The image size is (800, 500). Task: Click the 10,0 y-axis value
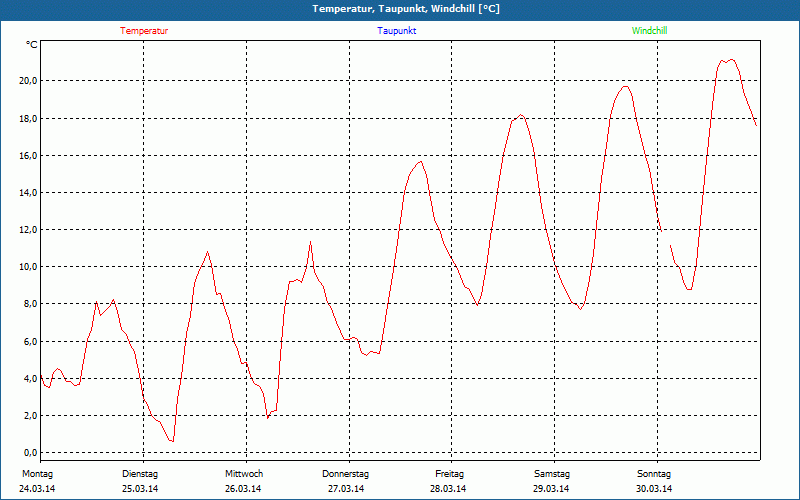[28, 266]
